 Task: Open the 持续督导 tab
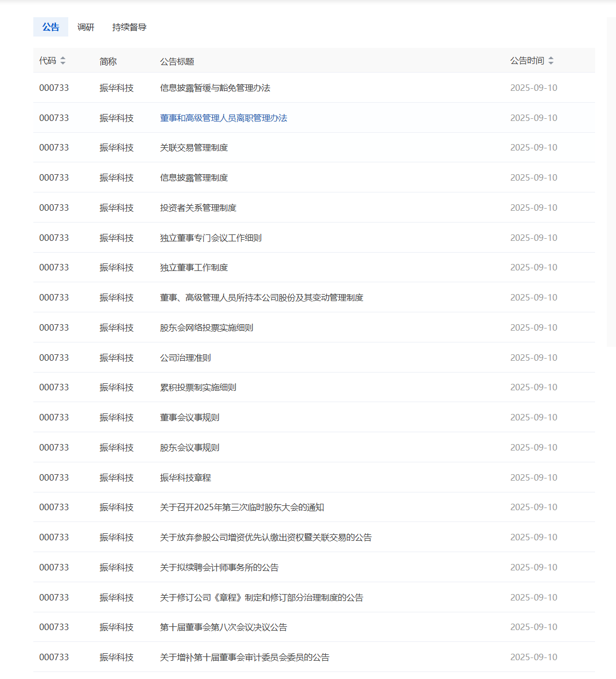click(x=129, y=27)
